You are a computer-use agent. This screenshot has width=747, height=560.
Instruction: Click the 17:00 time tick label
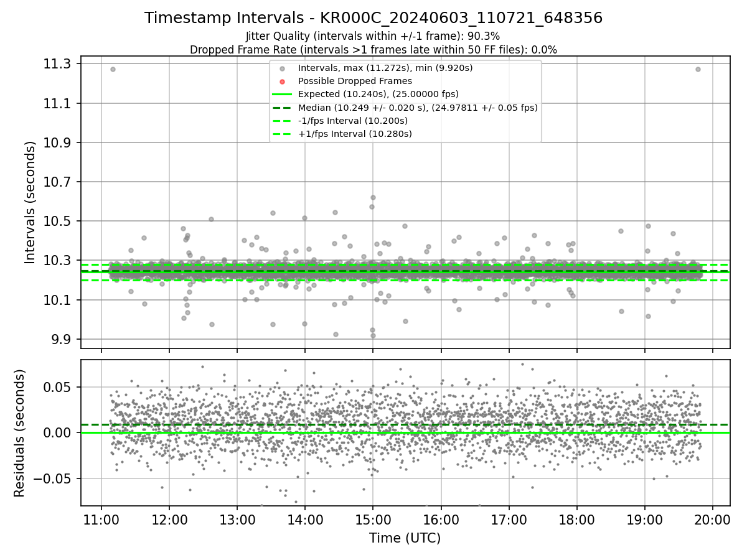coord(509,520)
